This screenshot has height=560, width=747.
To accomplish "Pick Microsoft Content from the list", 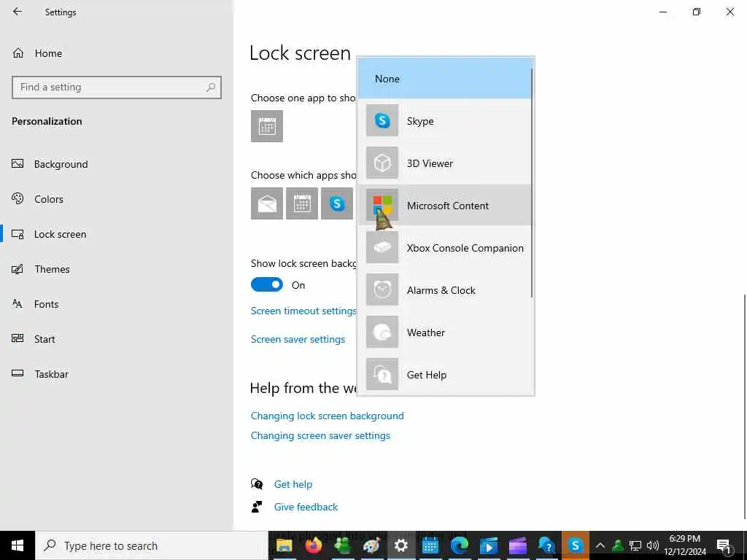I will point(445,205).
